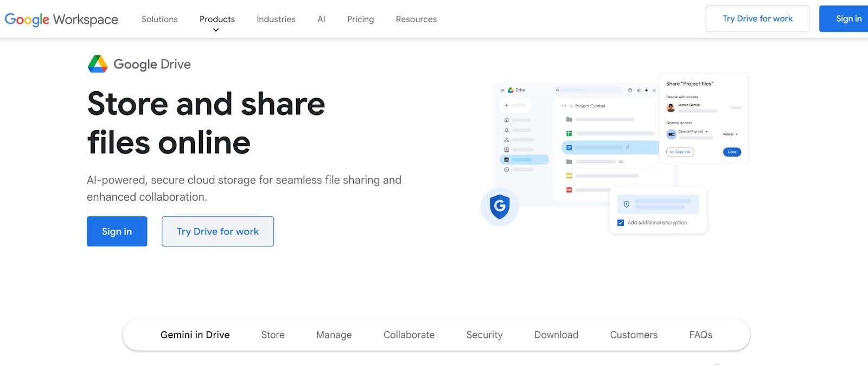The image size is (868, 365).
Task: Click the yellow Slides file icon in mockup
Action: [x=569, y=176]
